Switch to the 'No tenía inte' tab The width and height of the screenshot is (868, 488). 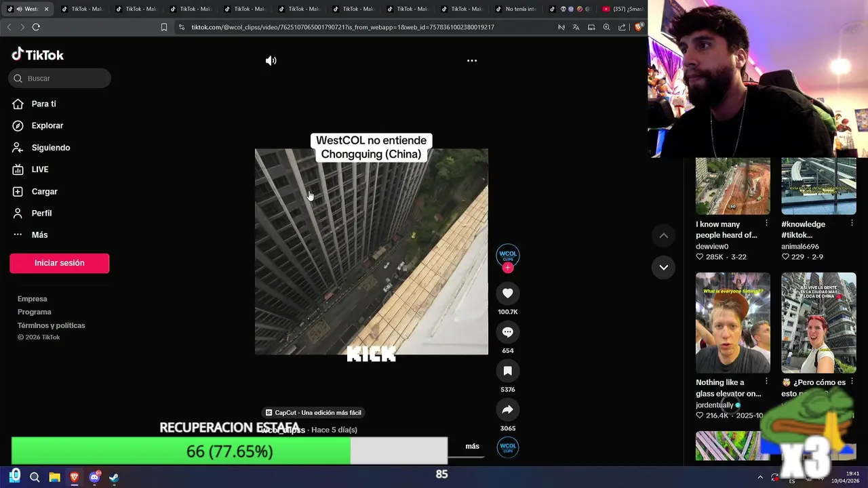click(515, 9)
